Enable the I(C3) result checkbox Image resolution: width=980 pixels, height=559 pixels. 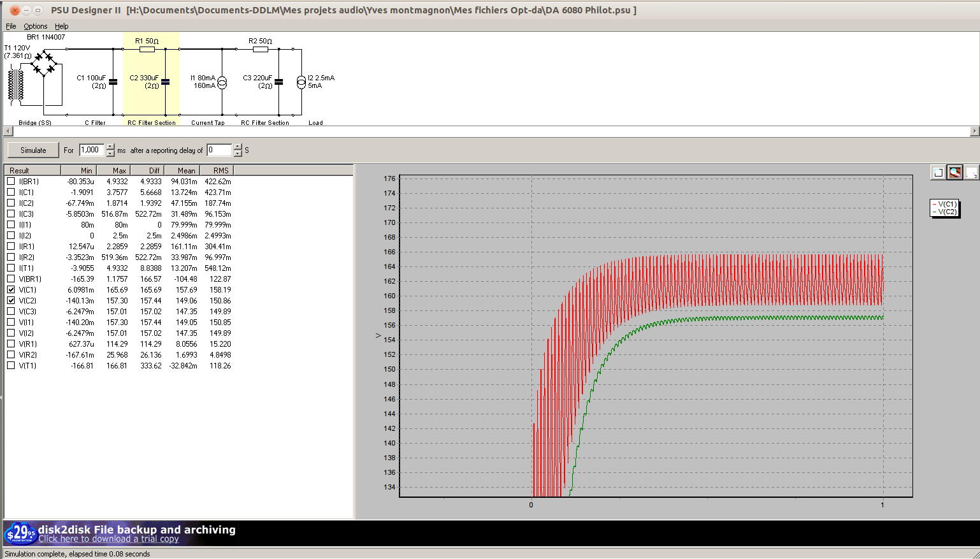point(11,214)
